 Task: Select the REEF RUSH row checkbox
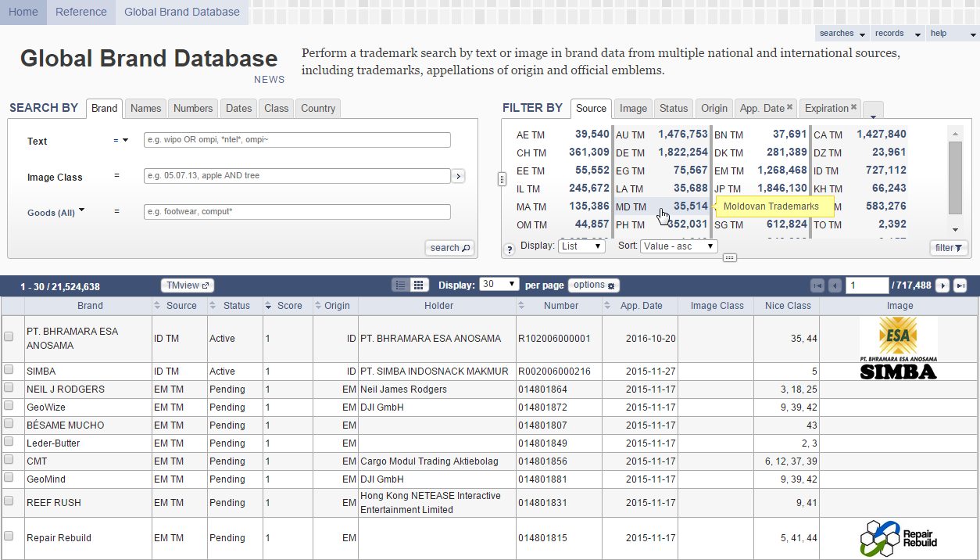click(x=9, y=501)
